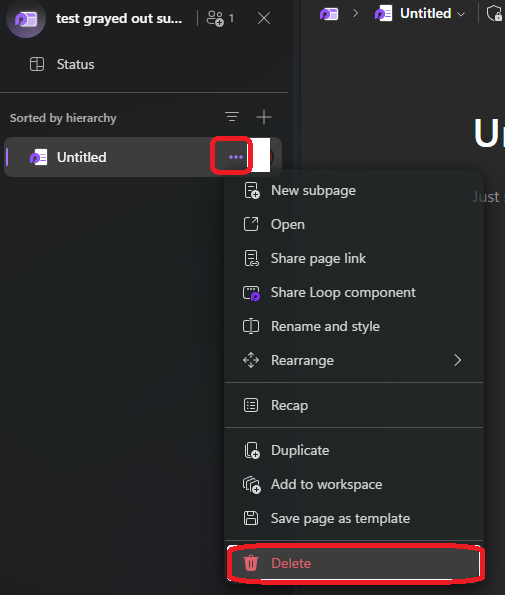Close the workspace sidebar panel
Viewport: 505px width, 595px height.
pos(264,18)
